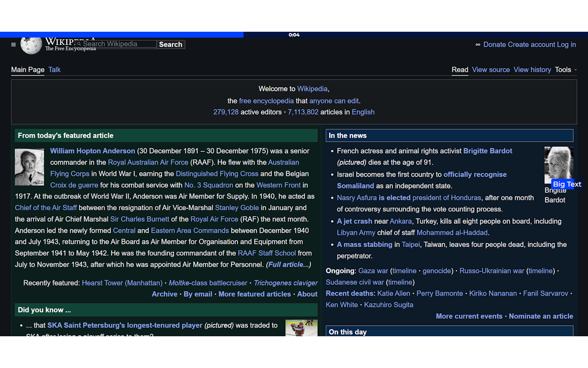Viewport: 588px width, 368px height.
Task: Follow the A mass stabbing link
Action: point(365,244)
